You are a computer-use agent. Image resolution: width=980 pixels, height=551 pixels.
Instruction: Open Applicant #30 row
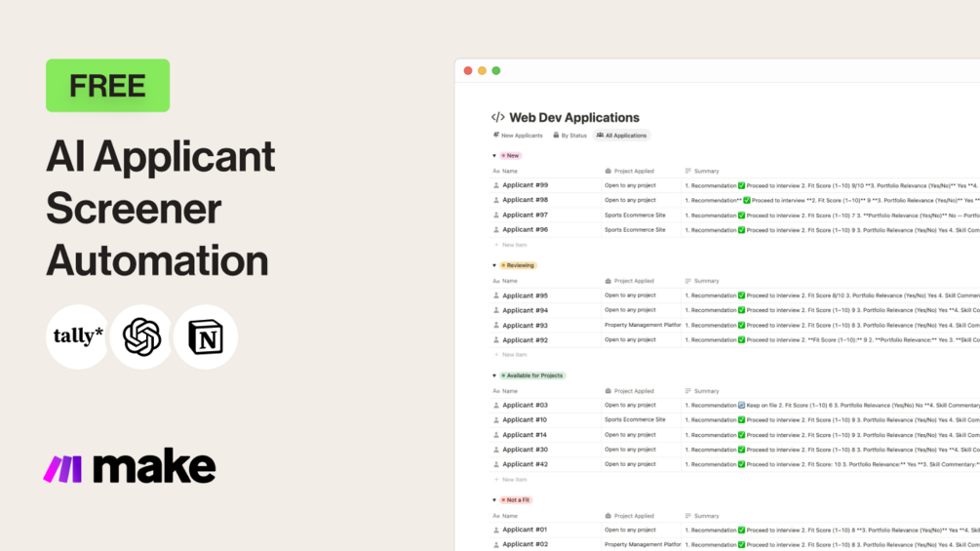click(x=734, y=450)
